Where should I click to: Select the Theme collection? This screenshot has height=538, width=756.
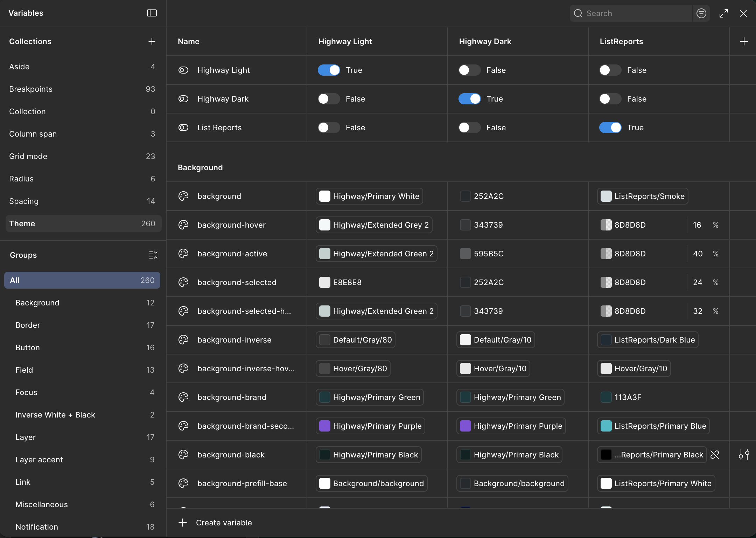coord(83,223)
